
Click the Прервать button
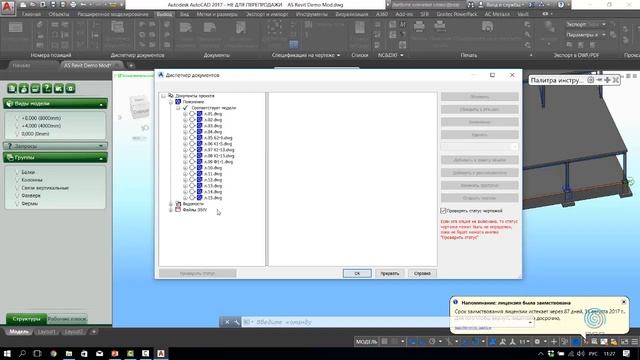(390, 273)
